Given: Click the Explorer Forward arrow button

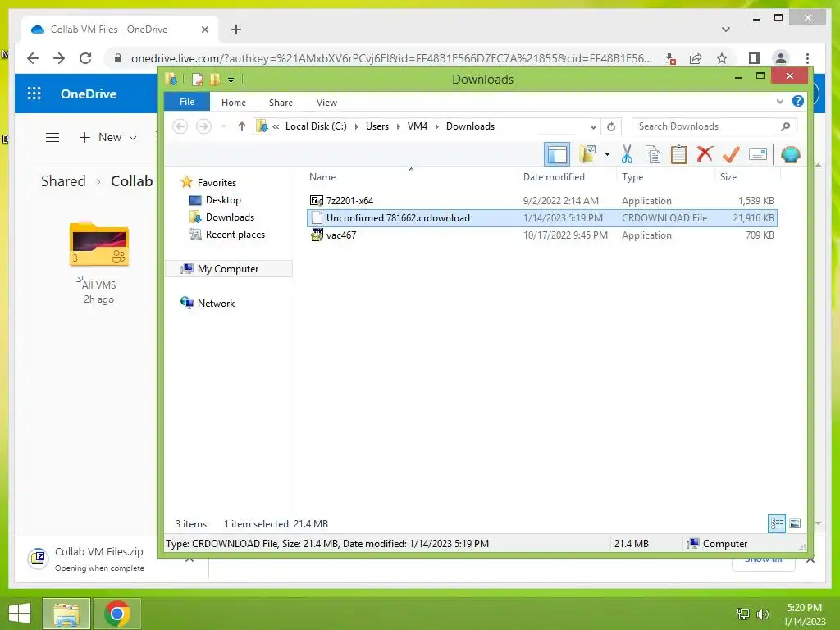Looking at the screenshot, I should click(x=203, y=126).
